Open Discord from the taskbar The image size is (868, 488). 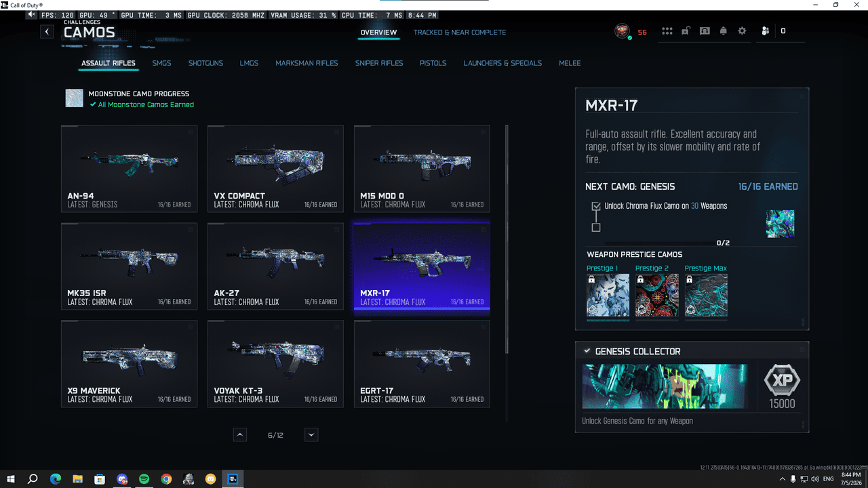coord(122,479)
